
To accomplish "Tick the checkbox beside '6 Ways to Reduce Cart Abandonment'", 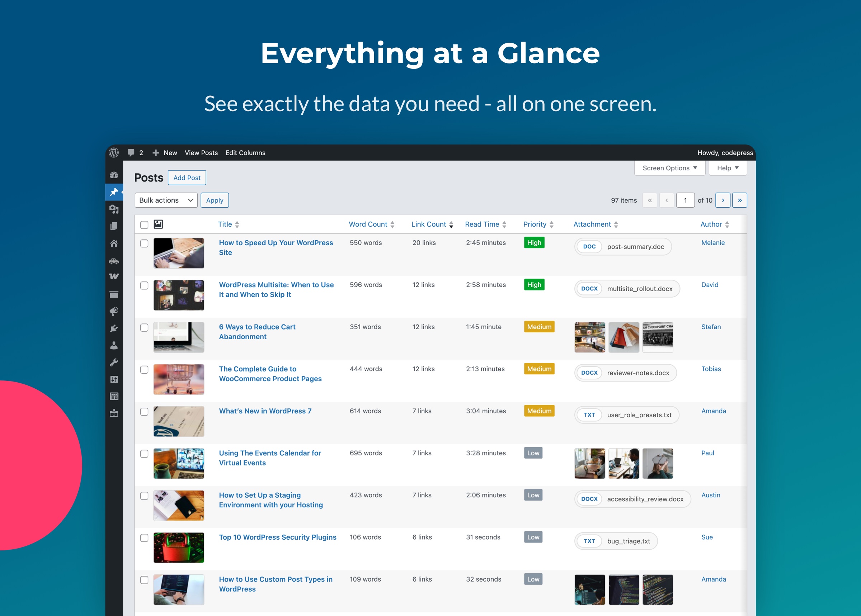I will (144, 327).
